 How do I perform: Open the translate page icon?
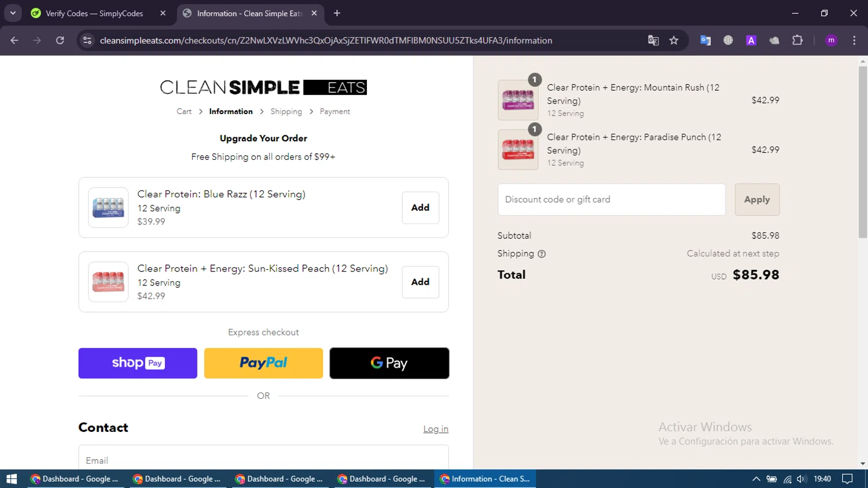[653, 41]
